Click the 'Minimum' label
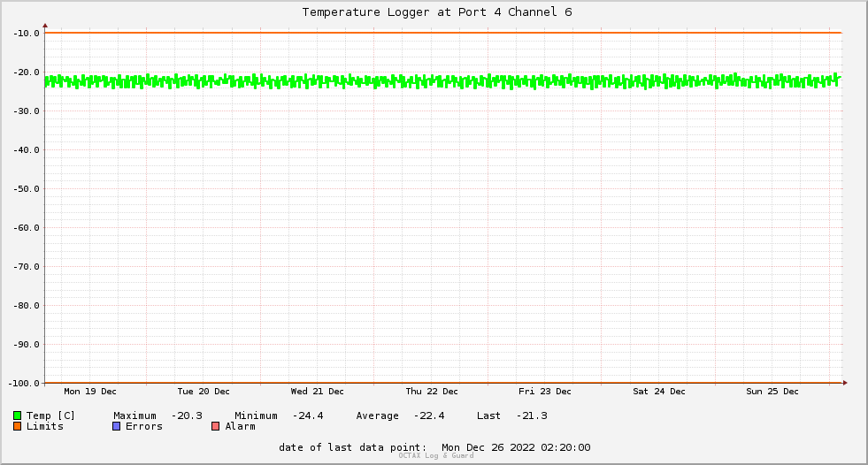 256,415
